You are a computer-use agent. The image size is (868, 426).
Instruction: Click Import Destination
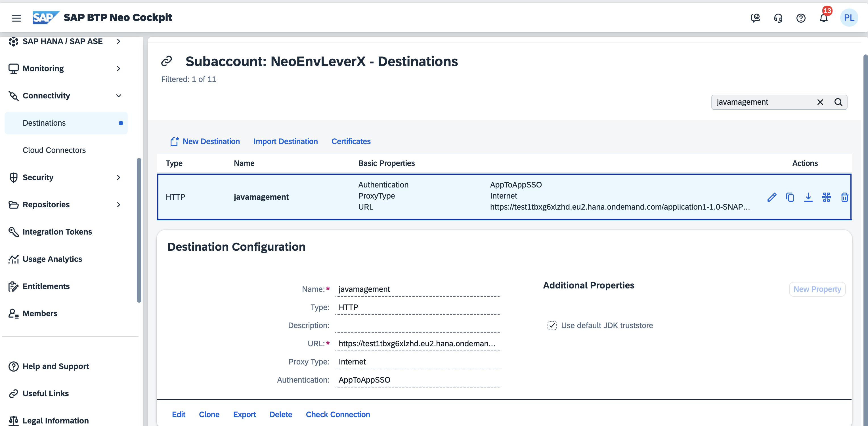tap(285, 142)
